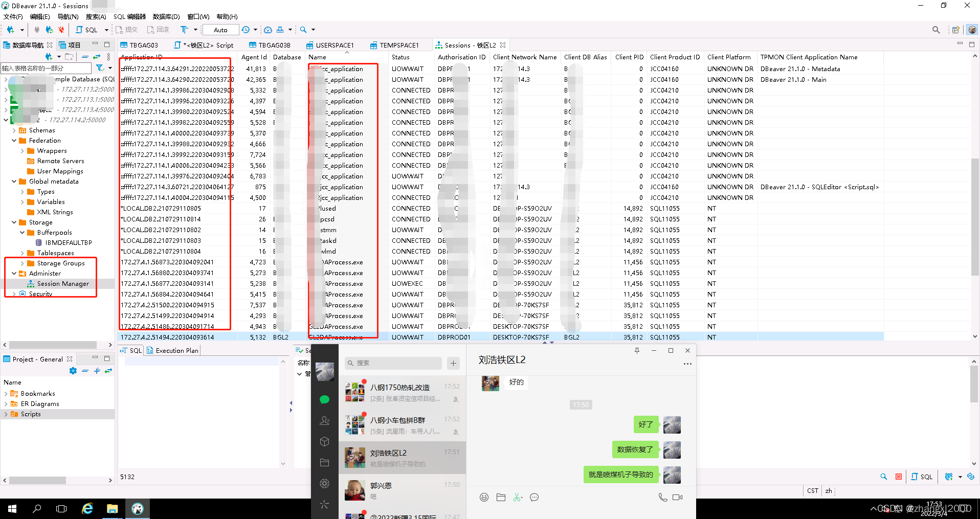
Task: Collapse the Federation tree node
Action: point(14,141)
